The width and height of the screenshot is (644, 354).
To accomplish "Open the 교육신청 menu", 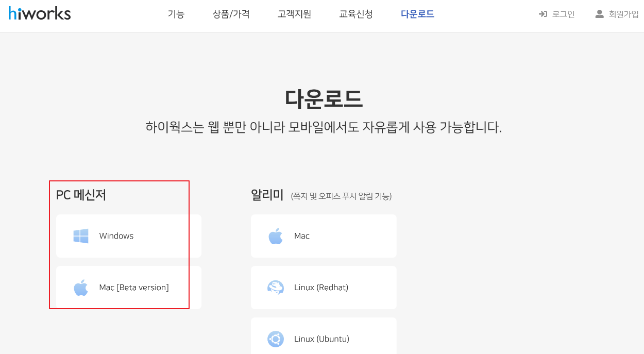I will click(x=356, y=14).
